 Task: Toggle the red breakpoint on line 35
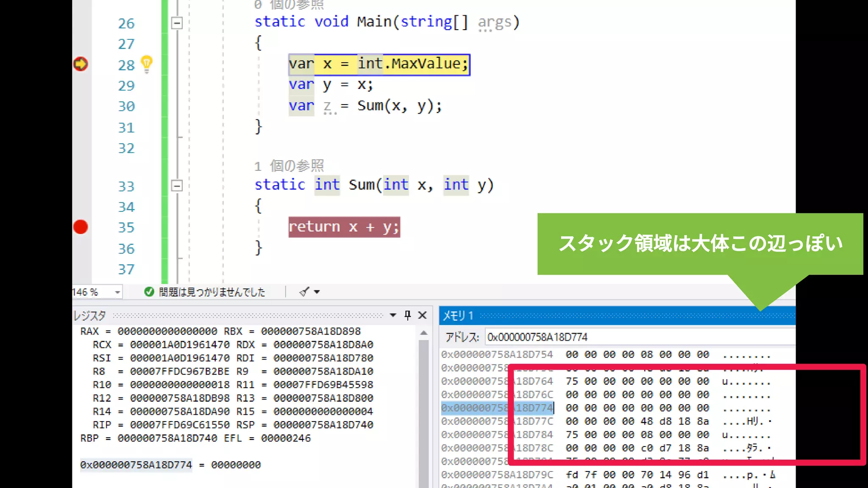(x=81, y=227)
